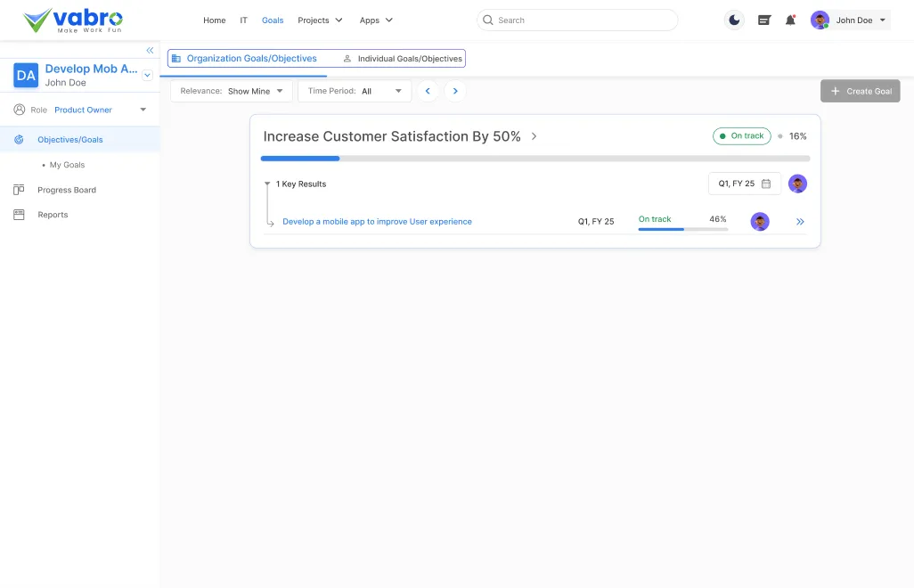
Task: Open key result details double arrow
Action: coord(800,222)
